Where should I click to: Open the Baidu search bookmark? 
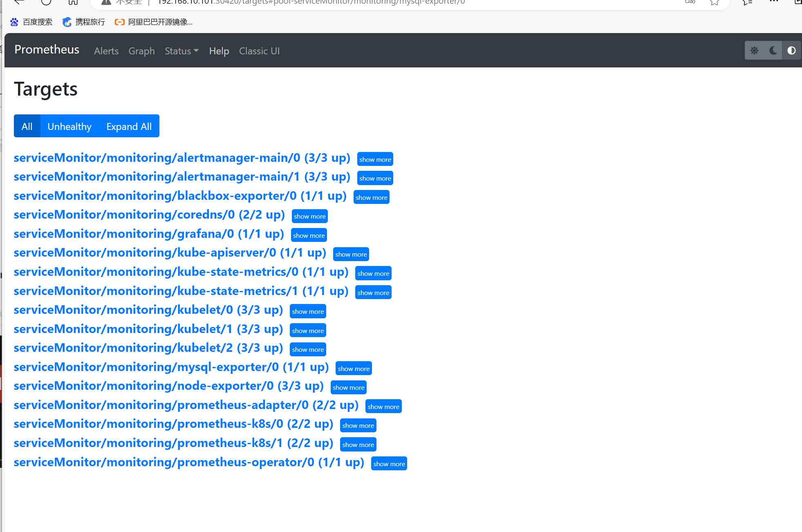[31, 22]
